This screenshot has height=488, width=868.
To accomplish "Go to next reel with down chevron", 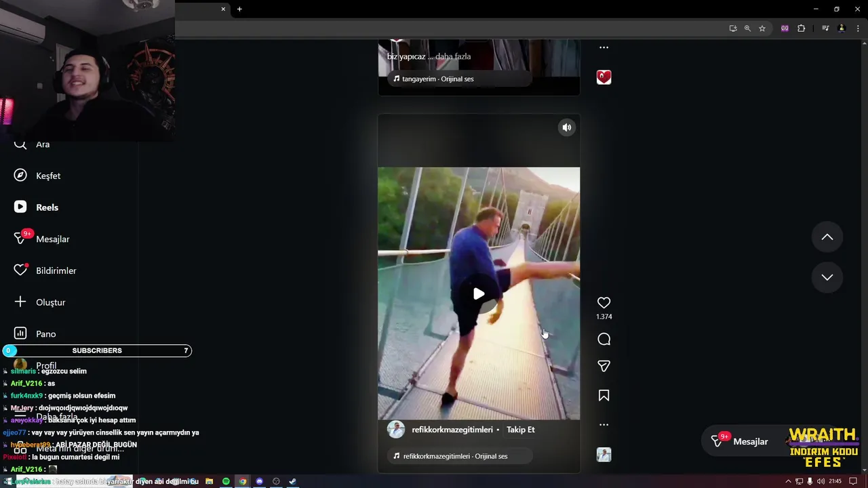I will tap(827, 277).
